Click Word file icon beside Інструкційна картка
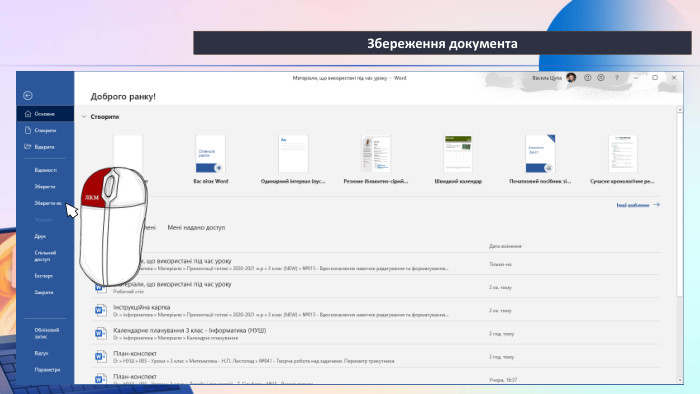 (100, 310)
